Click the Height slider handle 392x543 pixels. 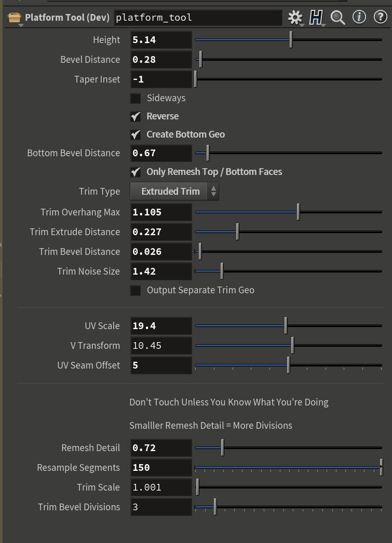[x=290, y=39]
